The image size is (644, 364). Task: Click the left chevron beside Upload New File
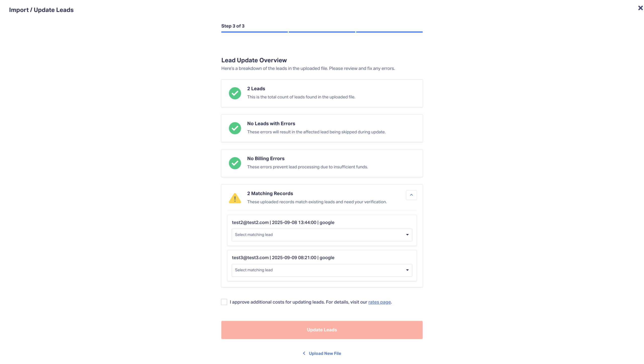[304, 353]
